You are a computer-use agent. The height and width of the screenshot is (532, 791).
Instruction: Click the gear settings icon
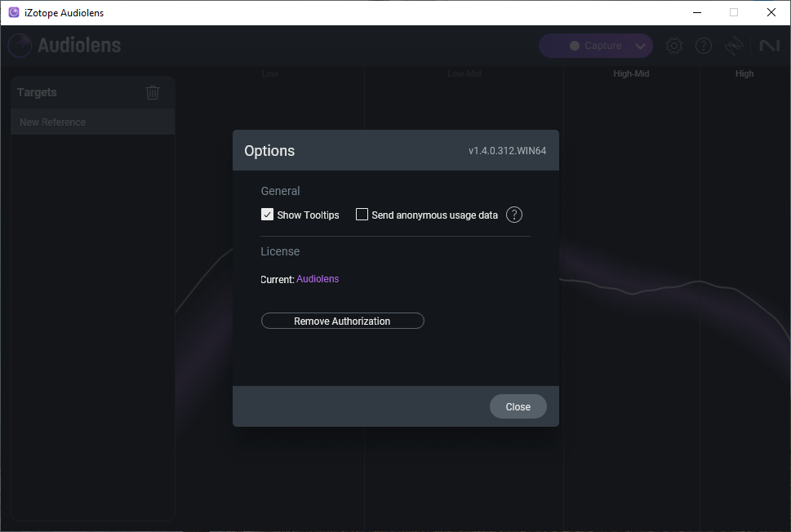click(x=674, y=46)
